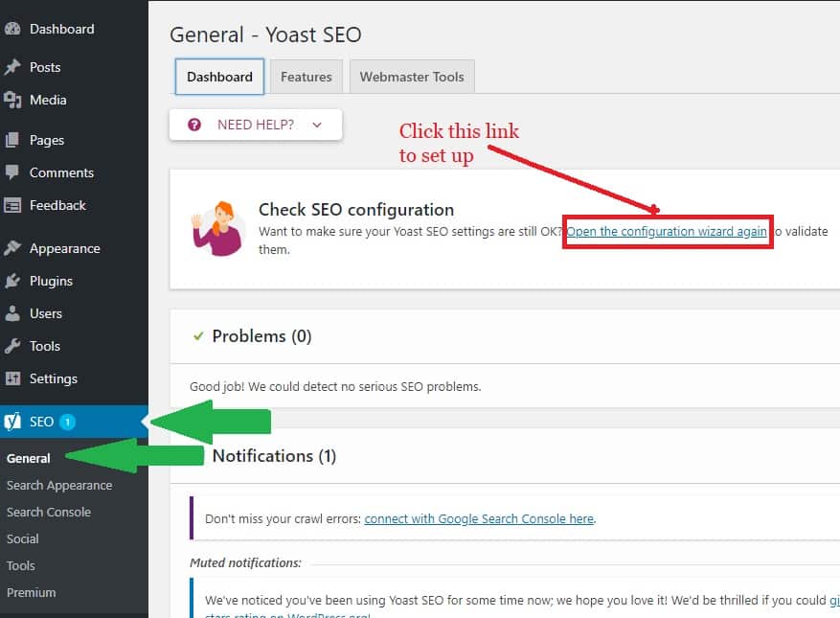
Task: Switch to the Features tab
Action: pyautogui.click(x=306, y=78)
